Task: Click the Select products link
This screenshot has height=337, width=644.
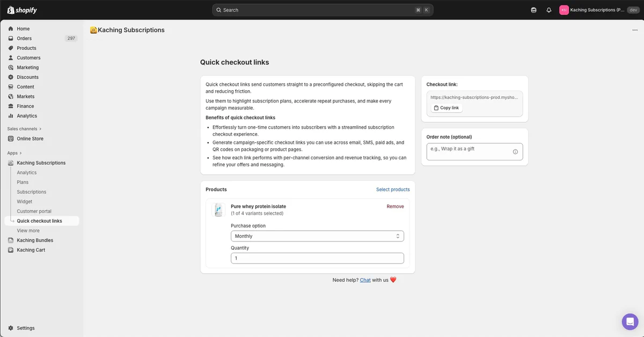Action: (x=393, y=189)
